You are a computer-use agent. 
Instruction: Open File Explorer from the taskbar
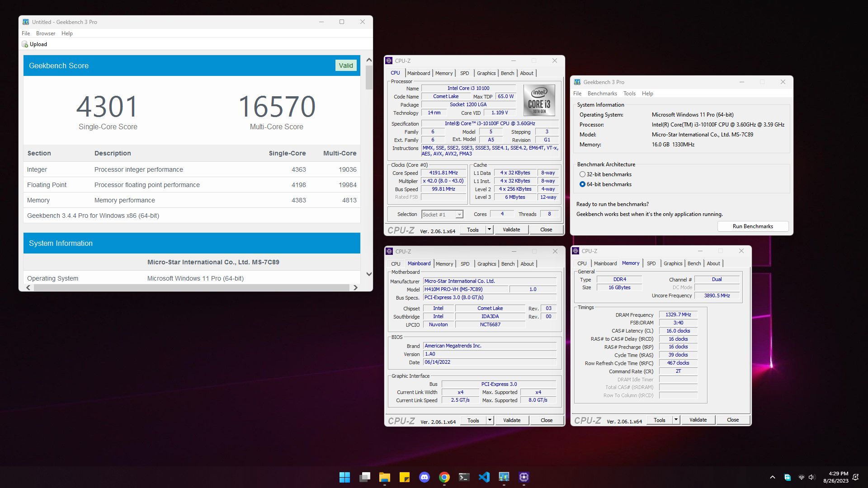[x=385, y=477]
